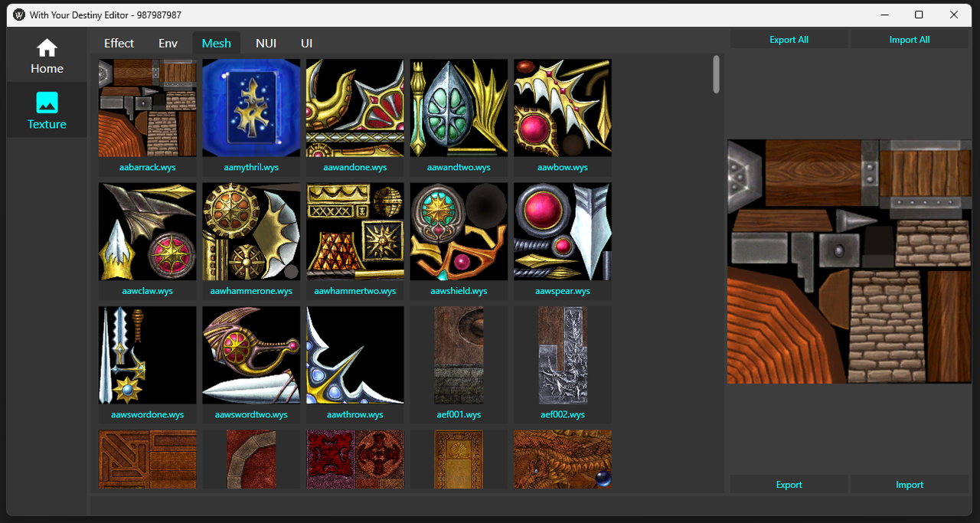Switch to the Env tab
This screenshot has width=980, height=523.
[x=168, y=43]
